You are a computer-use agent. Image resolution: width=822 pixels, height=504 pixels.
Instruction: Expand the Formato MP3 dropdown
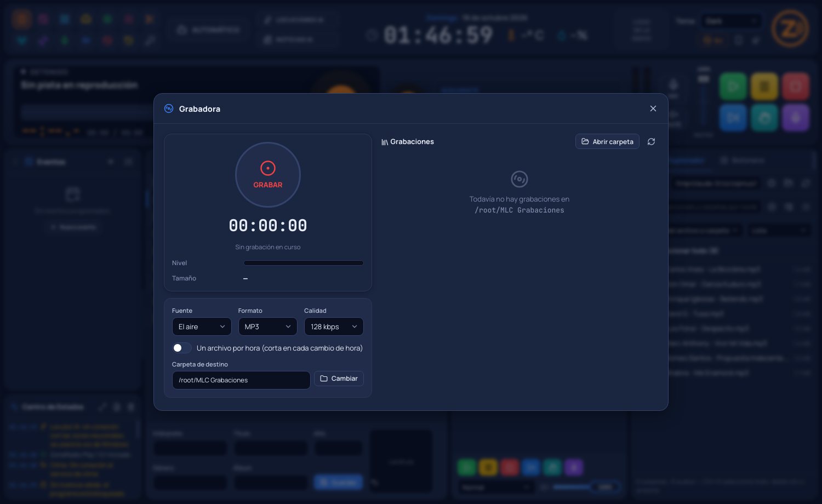tap(267, 327)
